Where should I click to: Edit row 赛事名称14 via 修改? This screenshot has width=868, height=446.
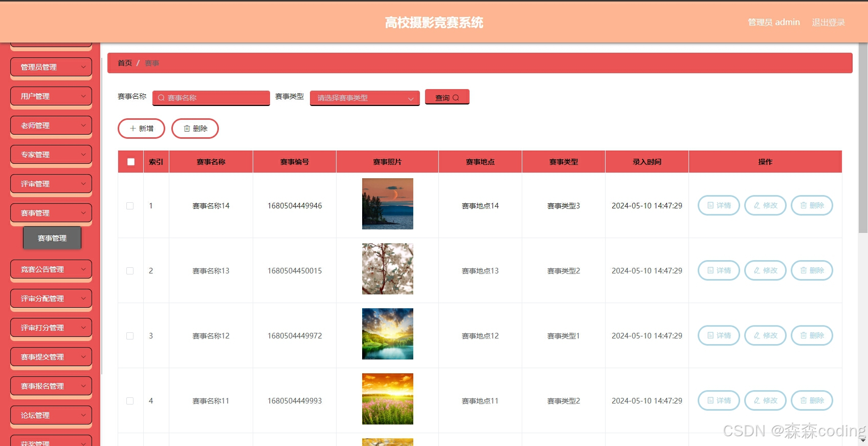point(765,205)
